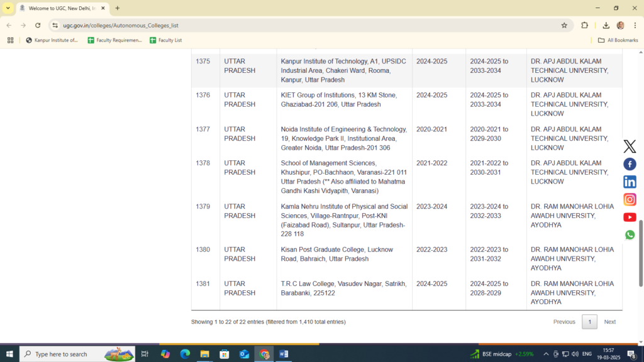The height and width of the screenshot is (362, 644).
Task: Expand the tab search dropdown arrow
Action: tap(8, 8)
